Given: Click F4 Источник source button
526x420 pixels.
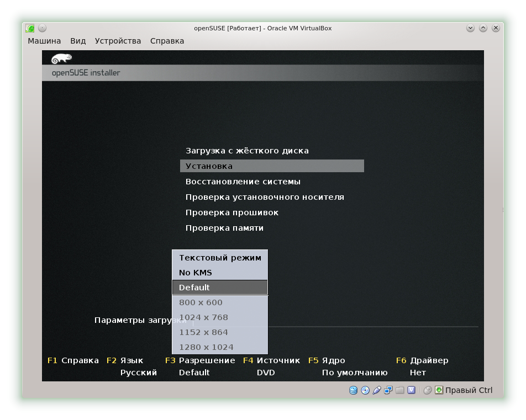Looking at the screenshot, I should 271,361.
